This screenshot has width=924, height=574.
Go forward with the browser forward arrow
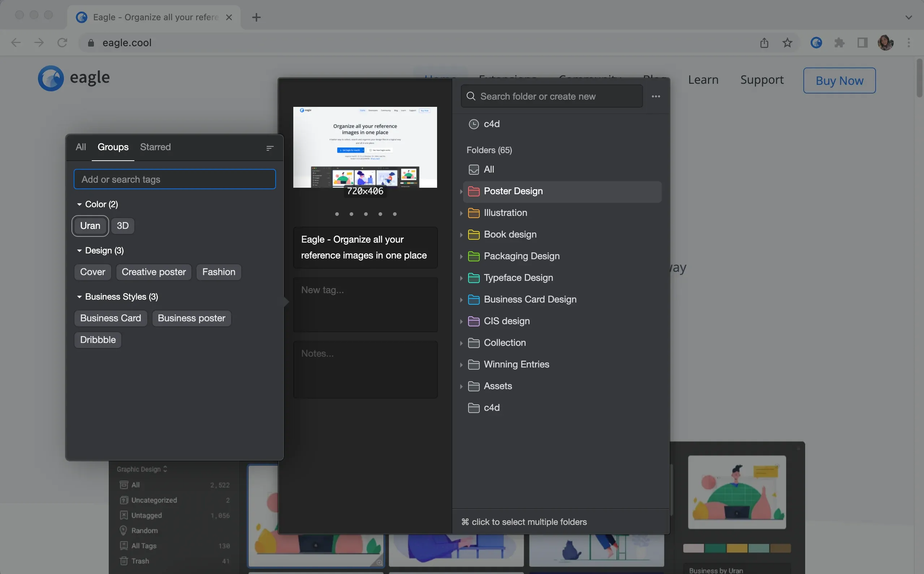[x=39, y=43]
